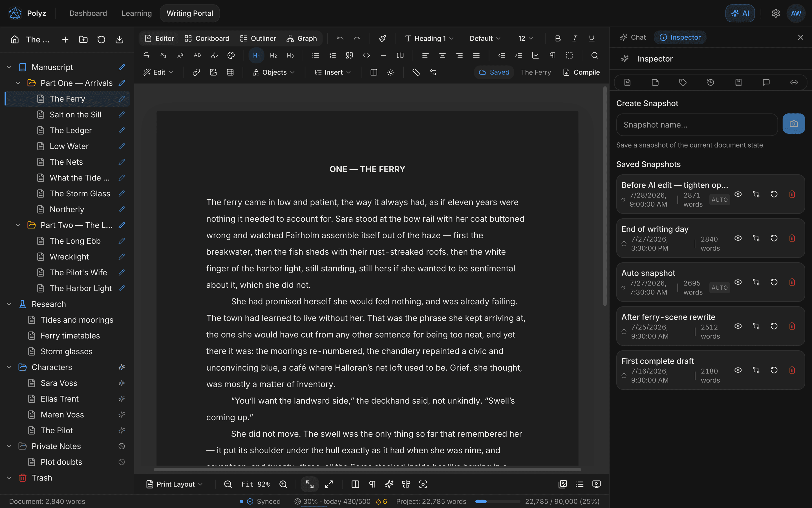Take snapshot with the camera button

click(x=793, y=124)
